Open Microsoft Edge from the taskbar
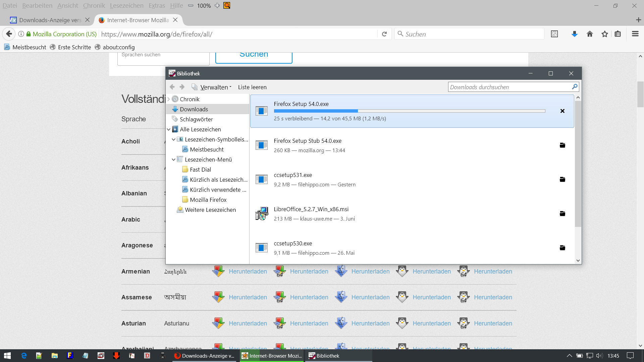Viewport: 644px width, 362px height. click(x=23, y=356)
